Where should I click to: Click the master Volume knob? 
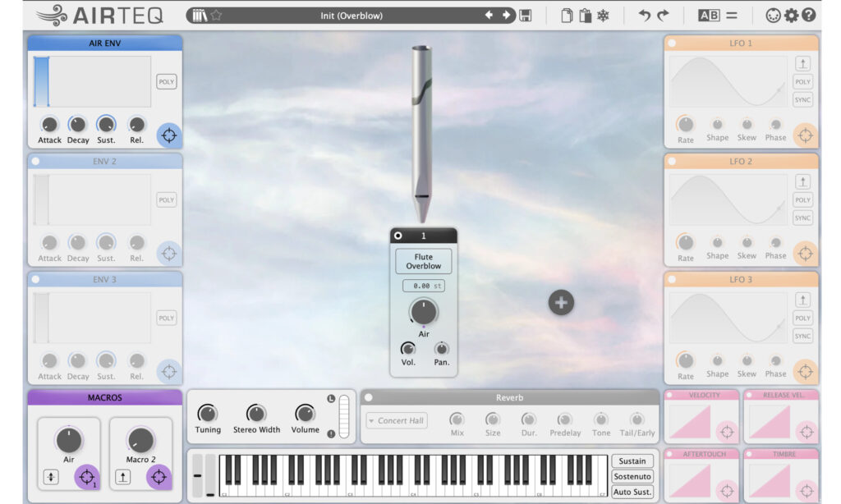click(305, 414)
